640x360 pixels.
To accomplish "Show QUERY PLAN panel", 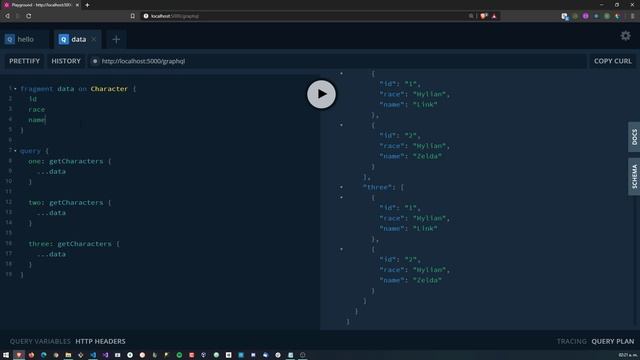I will [613, 341].
